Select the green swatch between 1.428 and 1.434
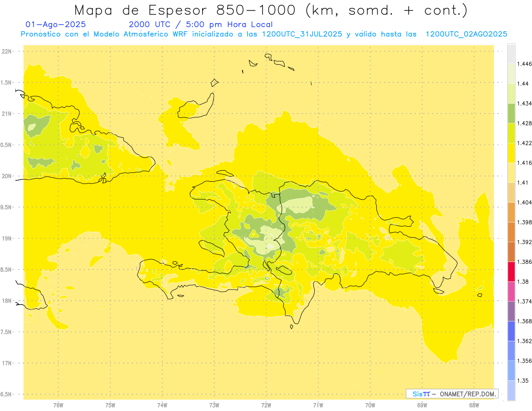This screenshot has height=411, width=532. (511, 113)
